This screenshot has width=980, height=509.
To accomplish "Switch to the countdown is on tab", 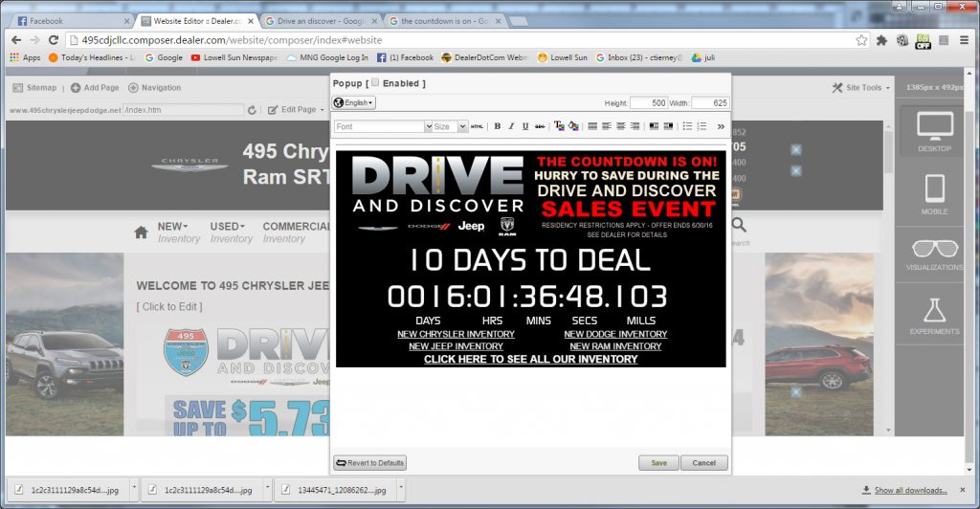I will pos(445,21).
